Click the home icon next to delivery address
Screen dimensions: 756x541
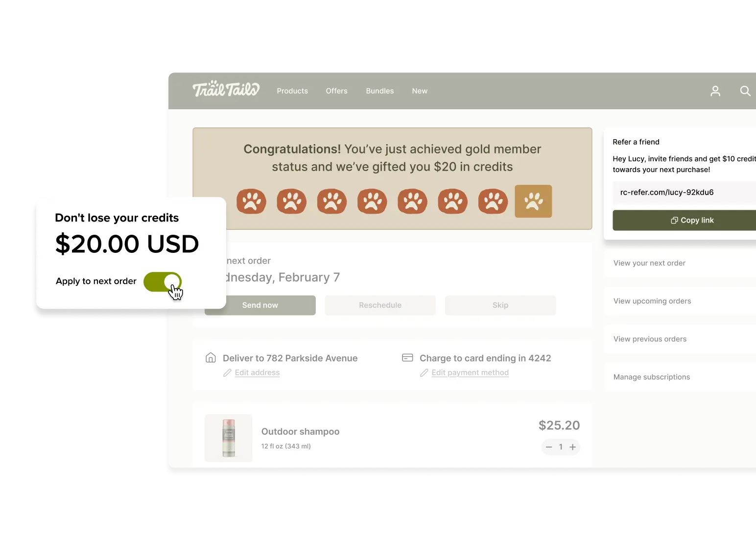pos(211,358)
